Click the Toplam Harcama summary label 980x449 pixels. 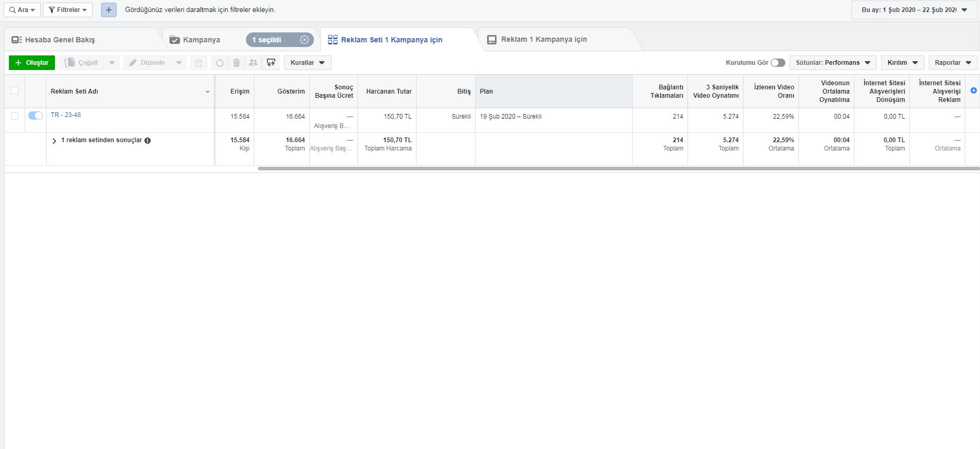click(x=388, y=148)
